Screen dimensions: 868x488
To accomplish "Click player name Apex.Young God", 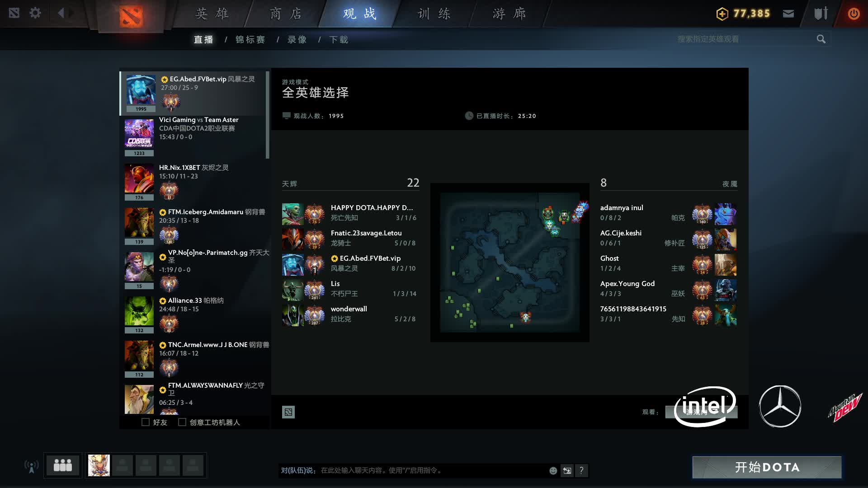I will tap(627, 284).
